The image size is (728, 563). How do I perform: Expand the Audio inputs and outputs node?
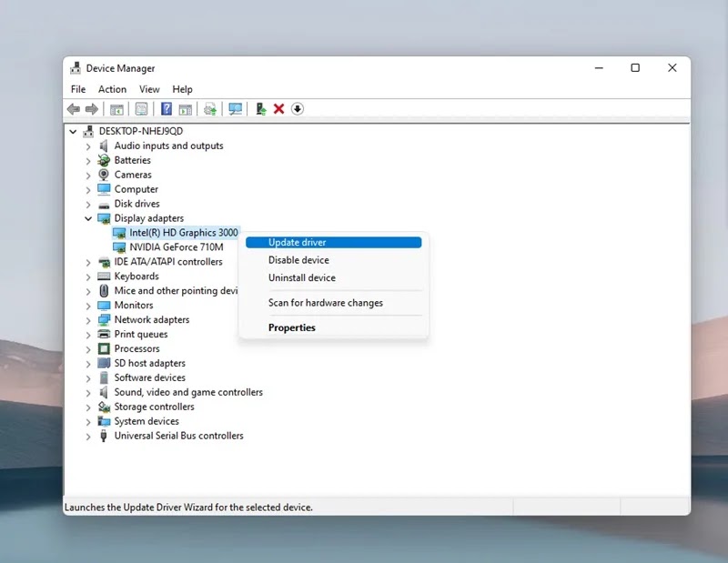[88, 146]
